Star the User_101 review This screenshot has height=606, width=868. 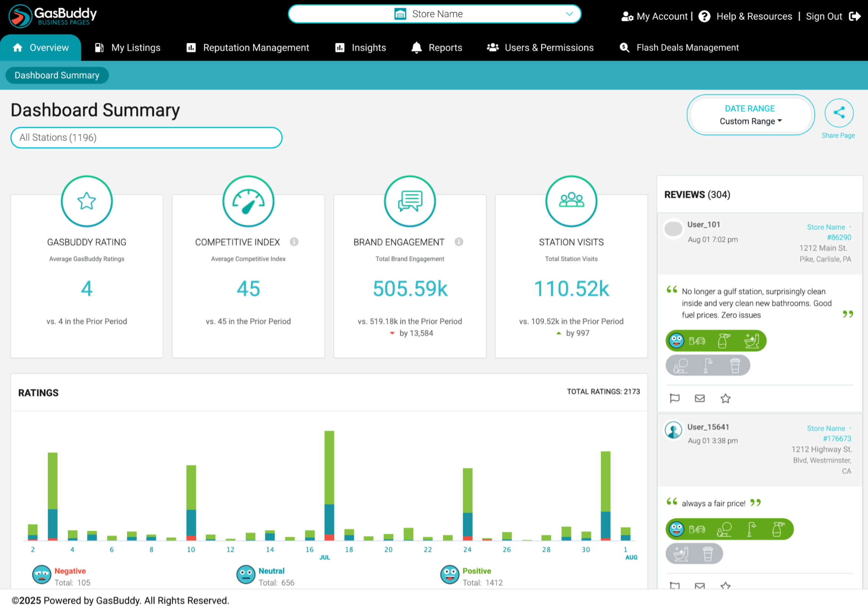tap(726, 399)
